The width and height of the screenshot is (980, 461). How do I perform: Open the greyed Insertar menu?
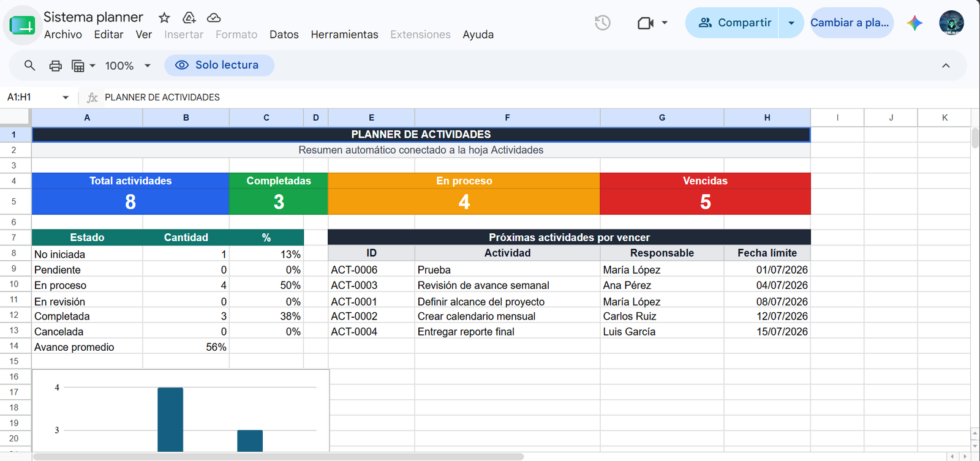tap(184, 35)
